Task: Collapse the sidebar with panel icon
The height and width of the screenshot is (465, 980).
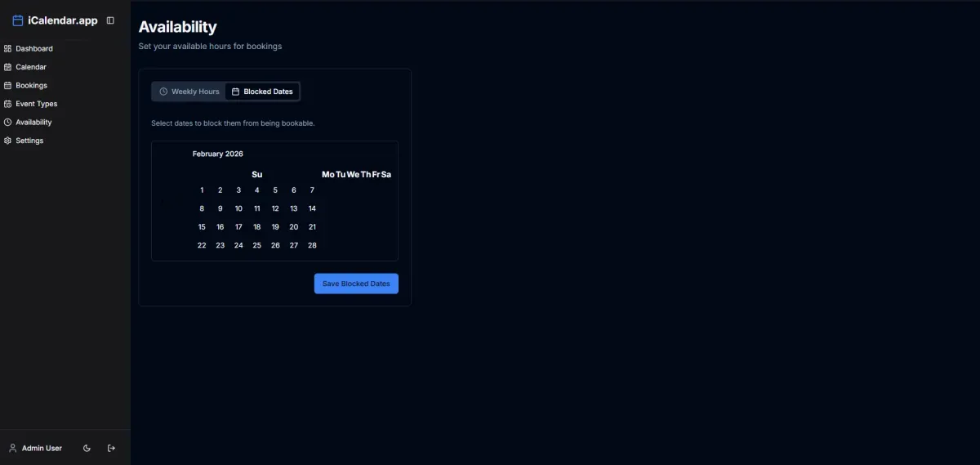Action: (110, 20)
